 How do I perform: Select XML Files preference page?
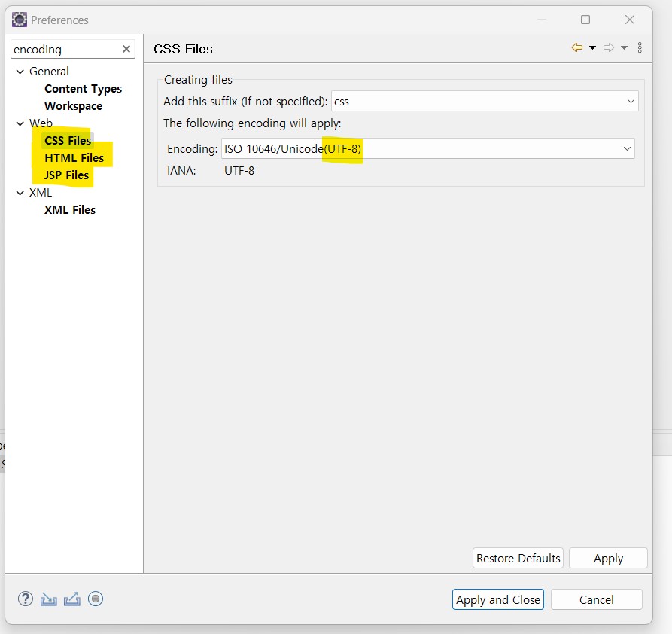pos(70,210)
